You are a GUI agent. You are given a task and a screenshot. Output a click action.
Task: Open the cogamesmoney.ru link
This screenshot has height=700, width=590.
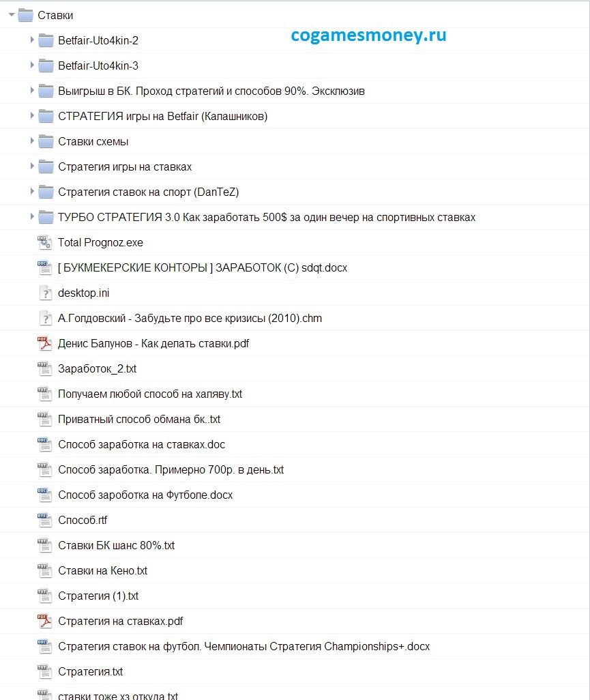point(368,35)
